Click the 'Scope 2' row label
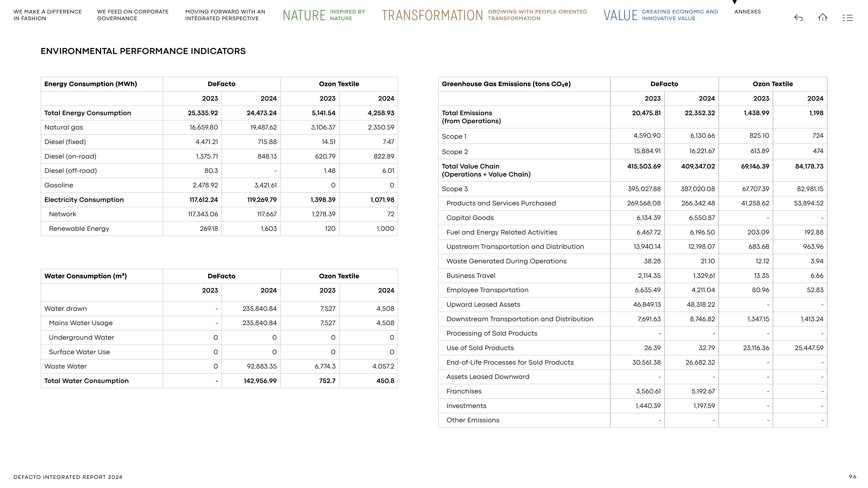The height and width of the screenshot is (488, 868). coord(455,152)
